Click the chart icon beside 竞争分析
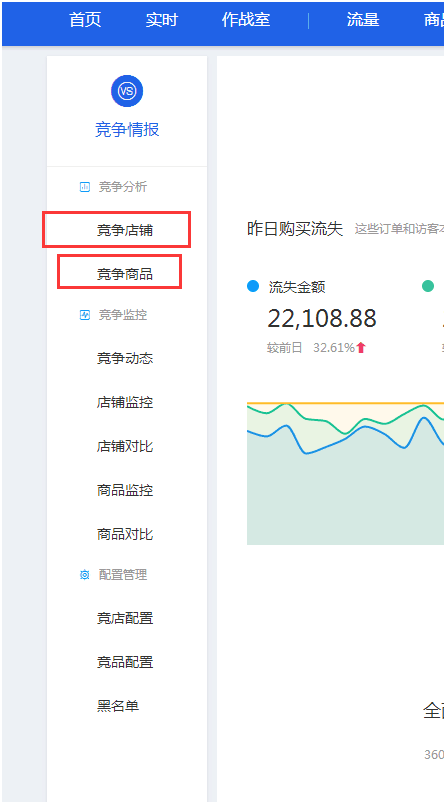 point(85,187)
